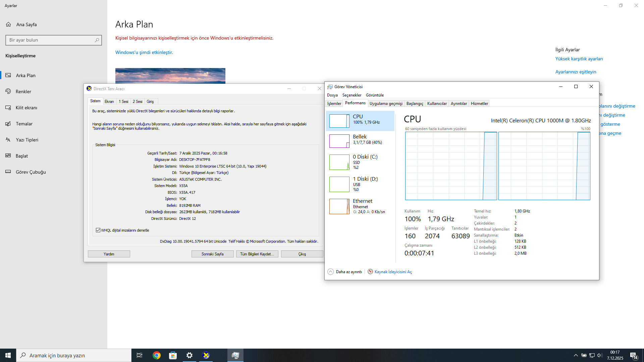This screenshot has height=362, width=644.
Task: Click Tüm Bilgileri Kaydet button
Action: point(257,254)
